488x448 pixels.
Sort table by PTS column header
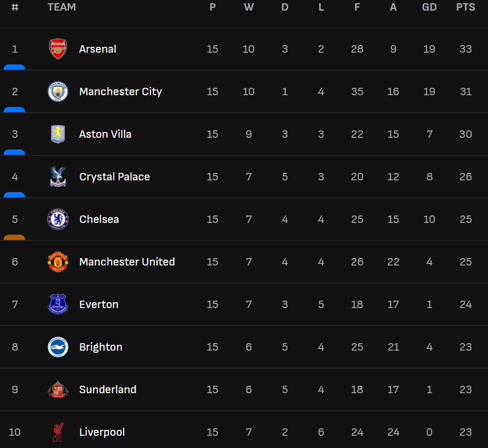click(x=465, y=7)
